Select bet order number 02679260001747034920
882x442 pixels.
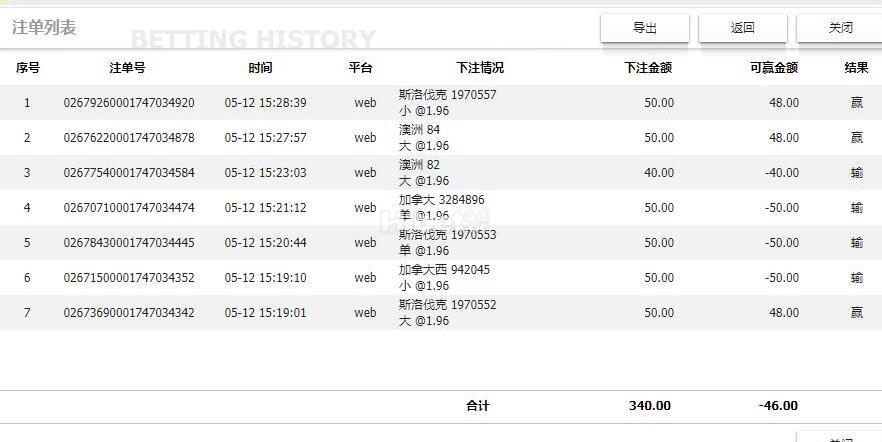point(129,103)
